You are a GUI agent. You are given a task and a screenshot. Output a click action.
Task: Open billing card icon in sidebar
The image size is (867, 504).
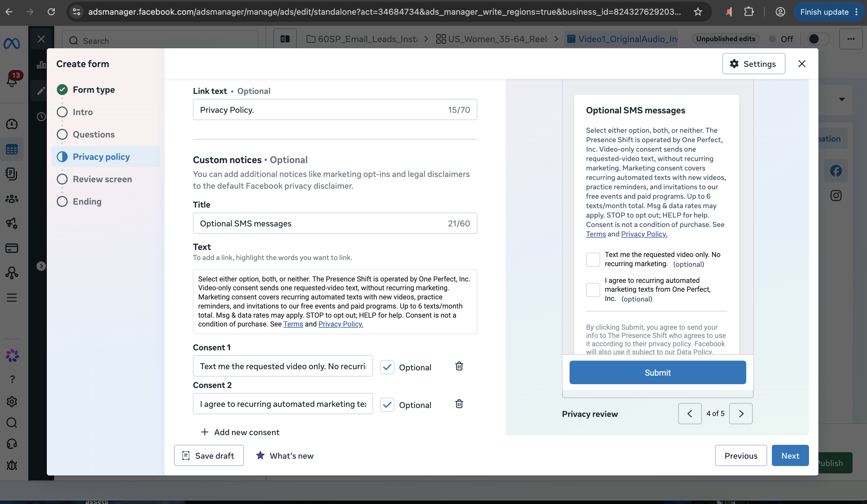[12, 248]
